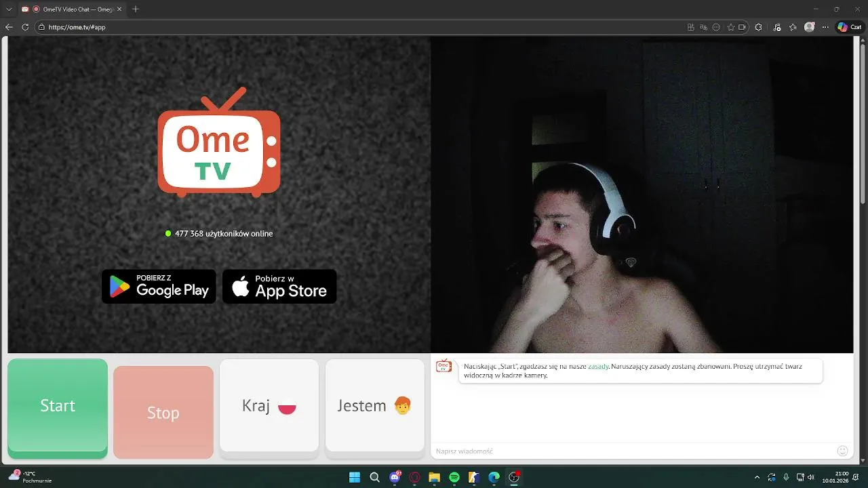Select the OmeTV Video Chat tab
The width and height of the screenshot is (868, 488).
pyautogui.click(x=73, y=9)
